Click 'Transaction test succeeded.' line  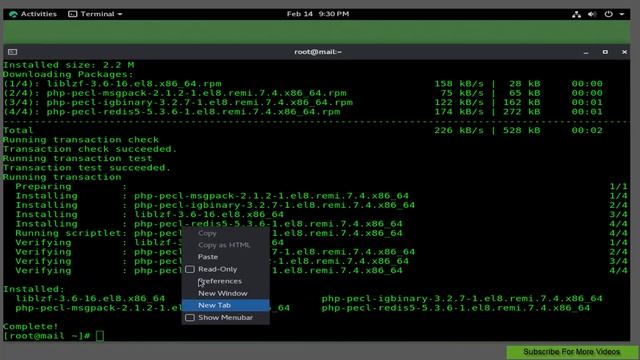click(87, 168)
